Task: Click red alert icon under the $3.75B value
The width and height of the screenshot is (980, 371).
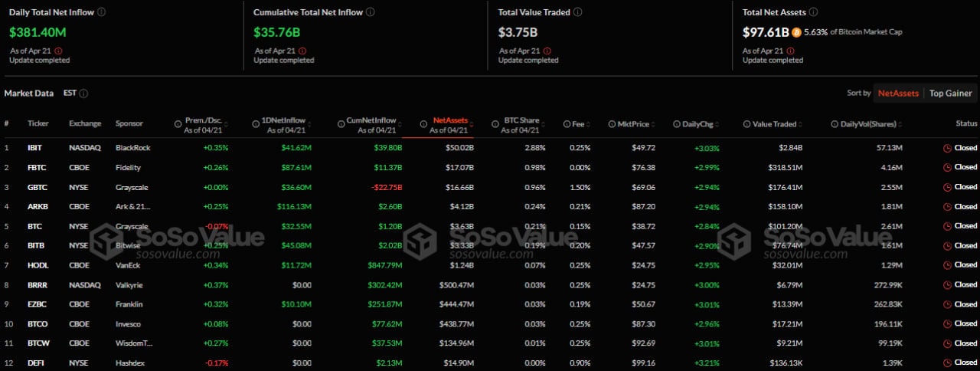Action: 548,51
